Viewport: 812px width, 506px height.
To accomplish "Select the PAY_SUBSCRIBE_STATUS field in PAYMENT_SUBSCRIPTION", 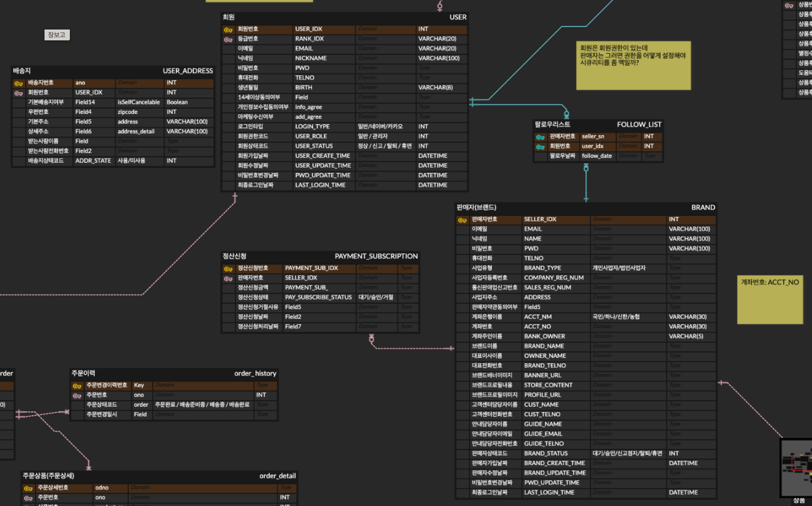I will (318, 298).
